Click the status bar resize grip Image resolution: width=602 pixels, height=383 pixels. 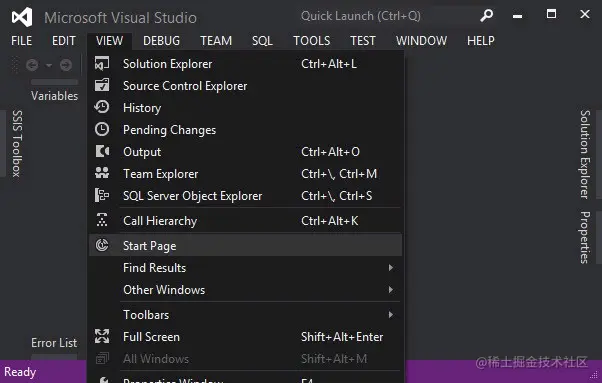click(595, 376)
